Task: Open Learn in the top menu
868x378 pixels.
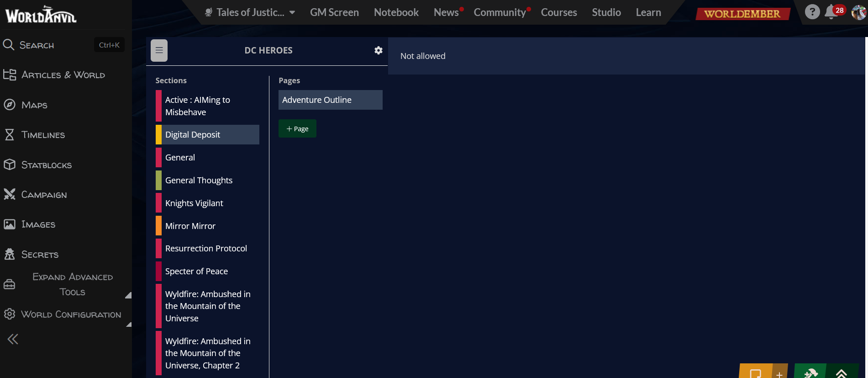Action: 648,12
